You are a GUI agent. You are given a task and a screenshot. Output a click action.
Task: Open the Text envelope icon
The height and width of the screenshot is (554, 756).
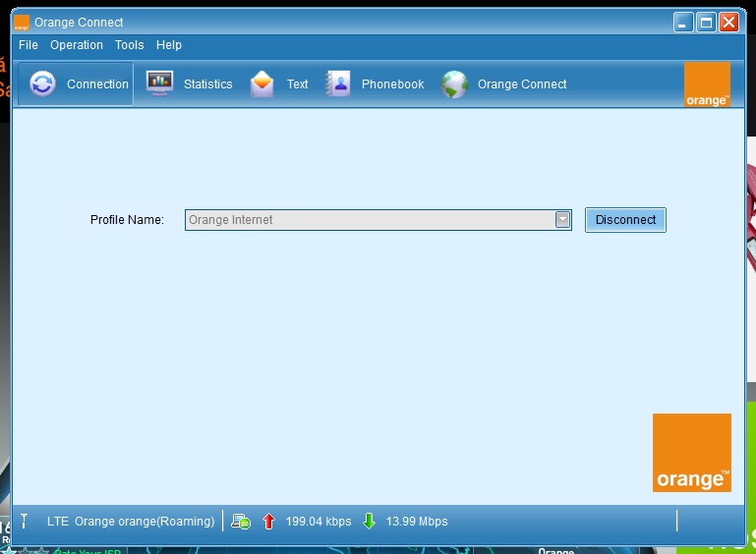point(262,83)
